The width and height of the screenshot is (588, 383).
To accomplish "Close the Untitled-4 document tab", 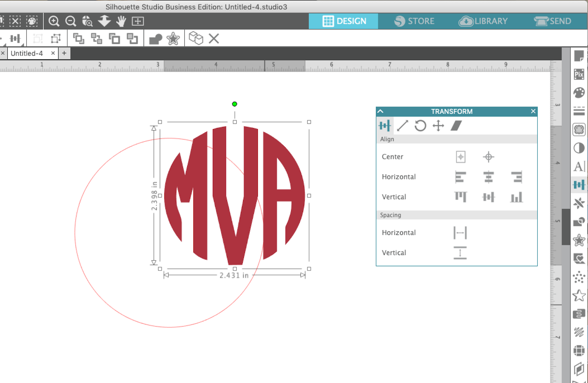I will (x=53, y=53).
